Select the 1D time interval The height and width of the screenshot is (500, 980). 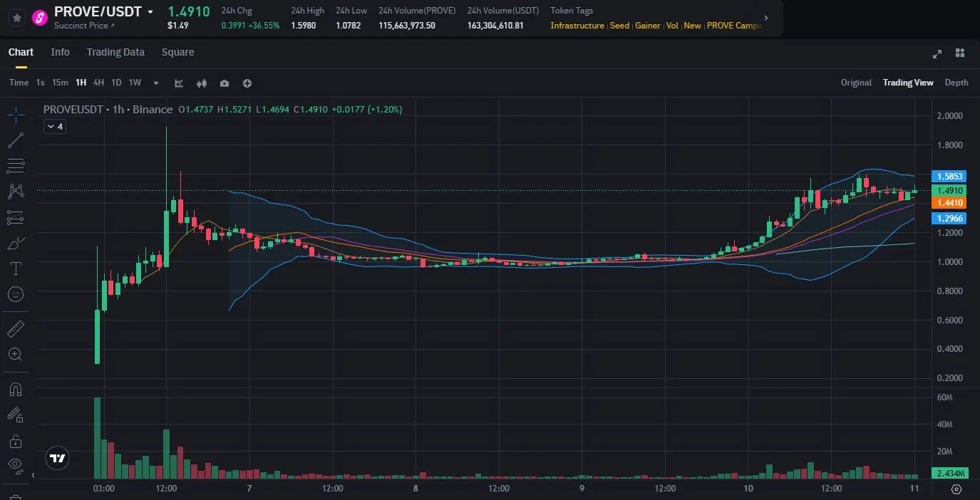pyautogui.click(x=116, y=83)
